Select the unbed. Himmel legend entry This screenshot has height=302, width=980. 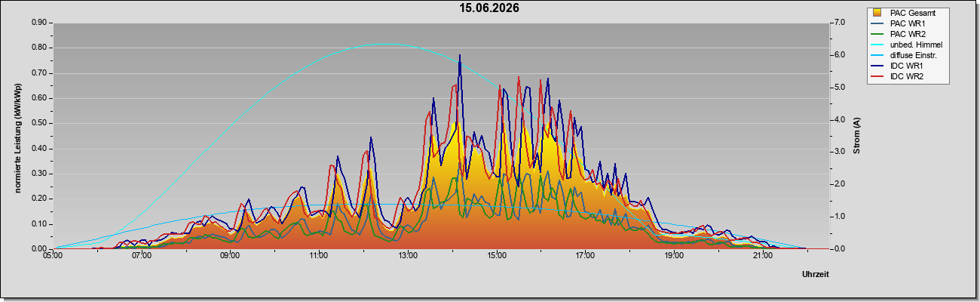[908, 45]
